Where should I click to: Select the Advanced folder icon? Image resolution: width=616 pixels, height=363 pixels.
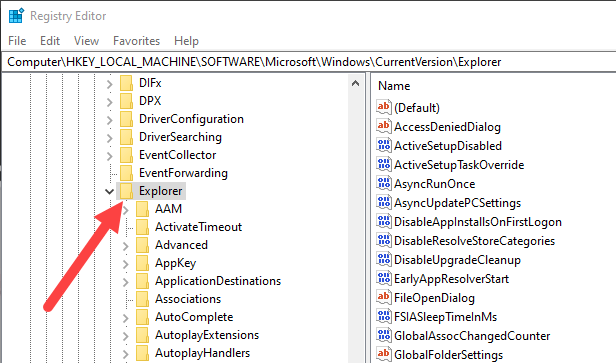coord(142,246)
